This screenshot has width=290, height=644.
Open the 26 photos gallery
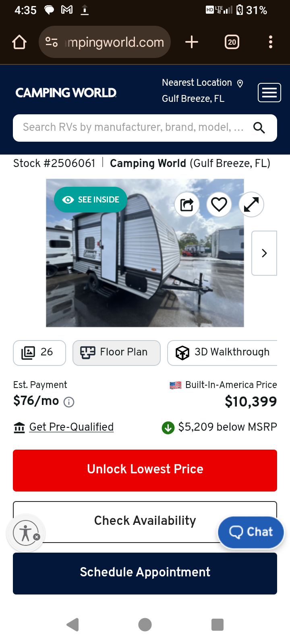[39, 353]
